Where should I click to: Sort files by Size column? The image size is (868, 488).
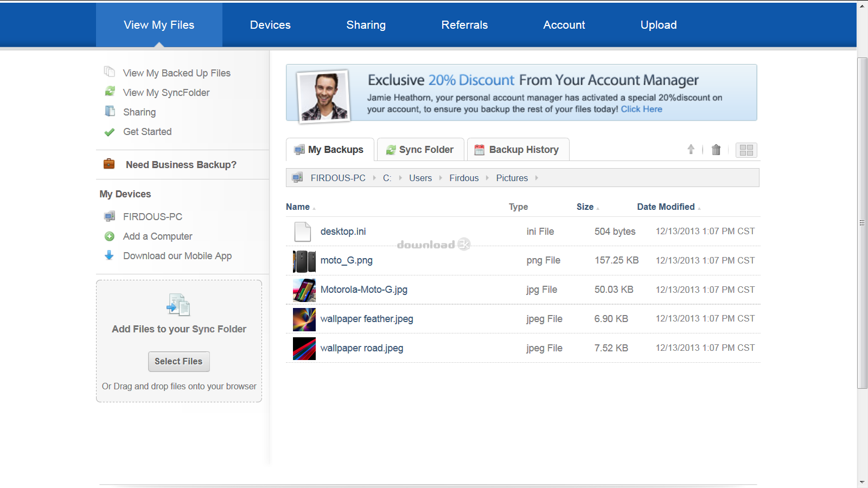pyautogui.click(x=585, y=207)
